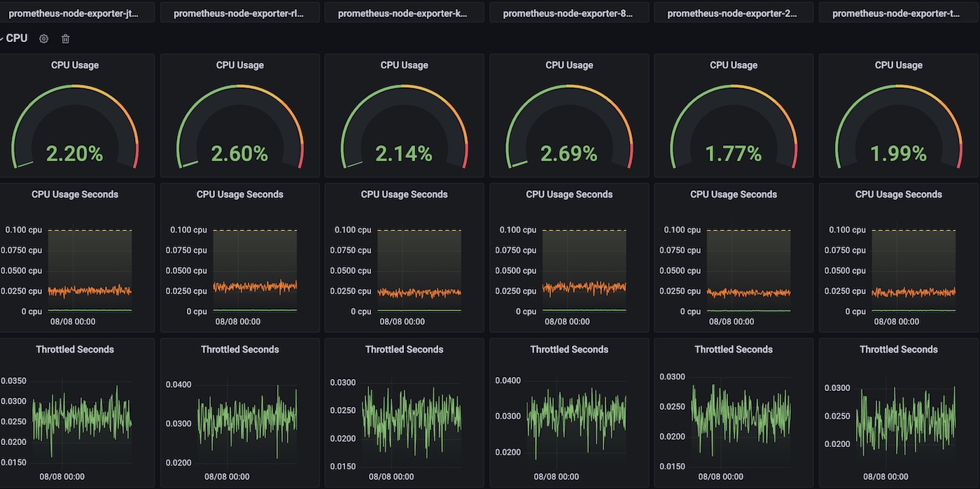Click the CPU Usage title above 1.99%
This screenshot has width=980, height=489.
click(x=899, y=65)
